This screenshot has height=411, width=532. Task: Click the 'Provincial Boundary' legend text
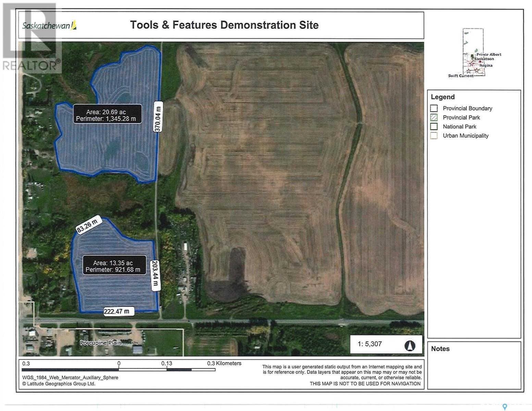(467, 108)
